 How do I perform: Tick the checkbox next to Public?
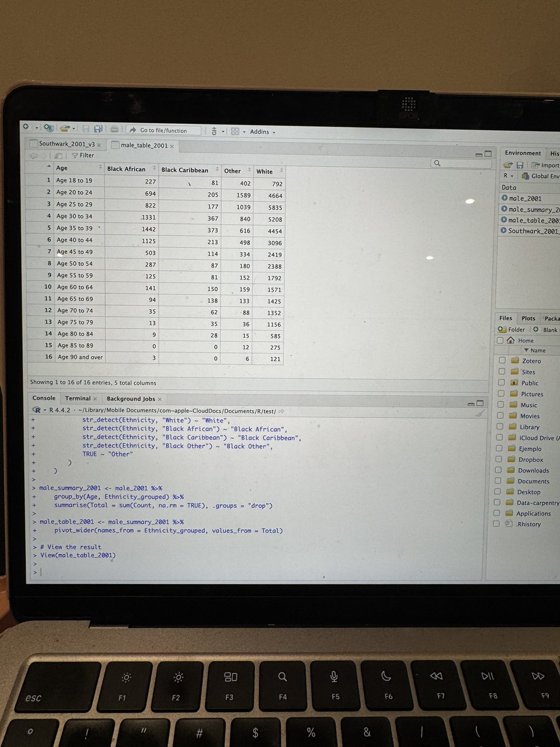(502, 383)
